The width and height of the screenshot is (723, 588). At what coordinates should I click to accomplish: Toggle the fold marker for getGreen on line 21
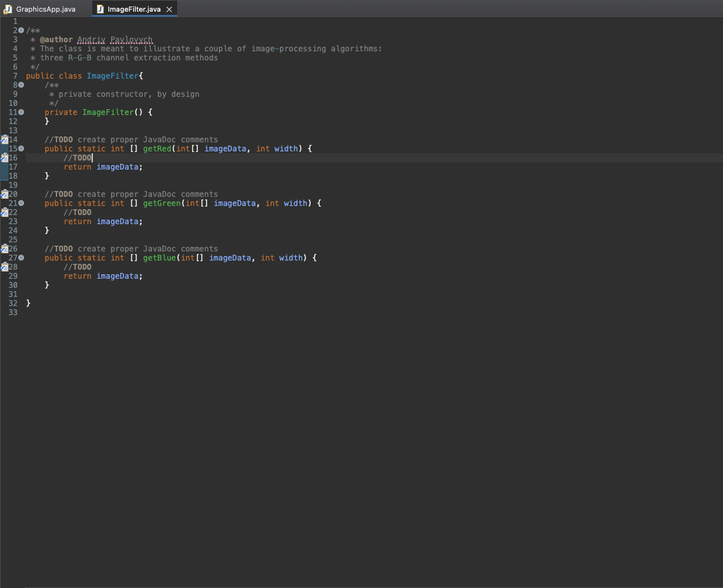pos(21,203)
